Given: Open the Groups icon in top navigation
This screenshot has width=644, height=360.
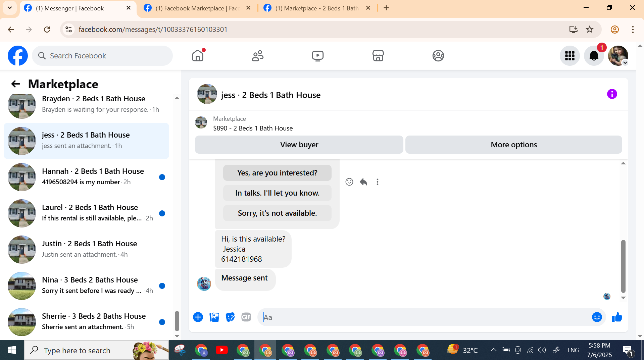Looking at the screenshot, I should click(438, 56).
